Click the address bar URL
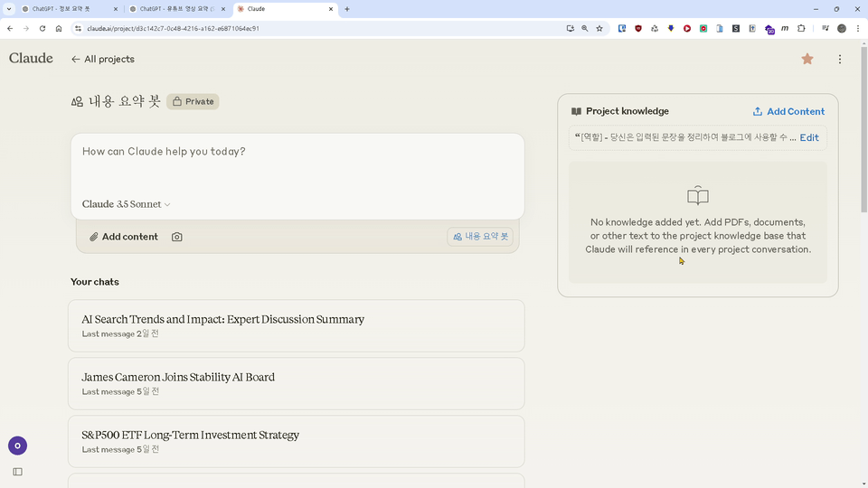The image size is (868, 488). 174,28
